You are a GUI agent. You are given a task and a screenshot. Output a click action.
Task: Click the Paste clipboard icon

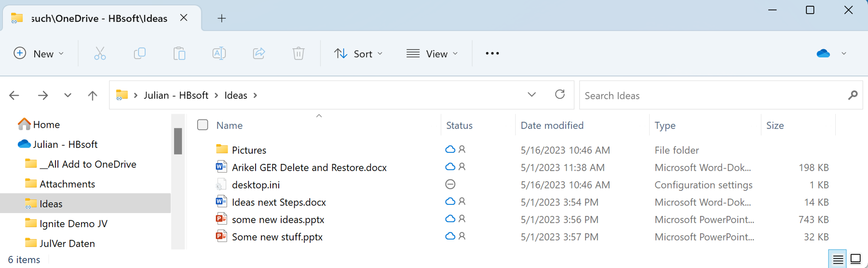coord(179,54)
